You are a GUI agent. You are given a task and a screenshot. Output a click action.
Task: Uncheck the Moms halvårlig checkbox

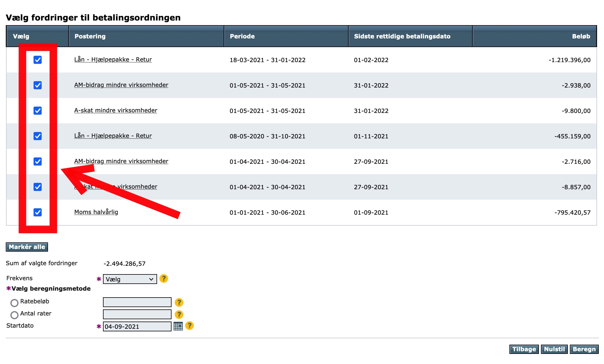(38, 212)
